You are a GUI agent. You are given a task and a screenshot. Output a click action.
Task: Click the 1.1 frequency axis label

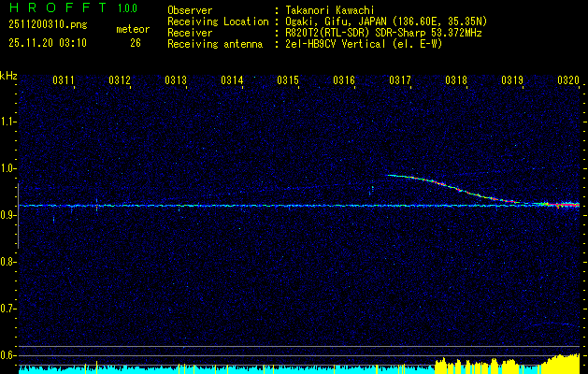click(8, 121)
